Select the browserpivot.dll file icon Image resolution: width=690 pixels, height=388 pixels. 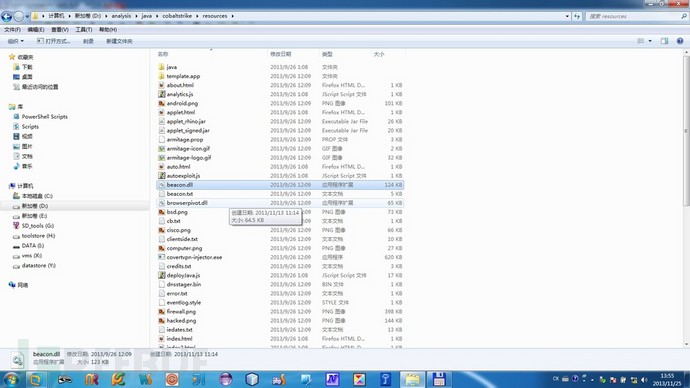tap(161, 203)
